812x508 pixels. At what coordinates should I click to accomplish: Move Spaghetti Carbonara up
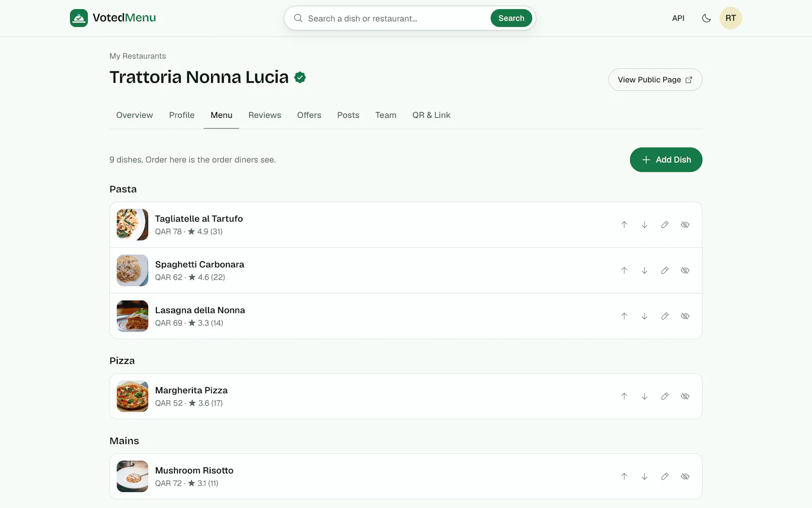click(x=624, y=270)
